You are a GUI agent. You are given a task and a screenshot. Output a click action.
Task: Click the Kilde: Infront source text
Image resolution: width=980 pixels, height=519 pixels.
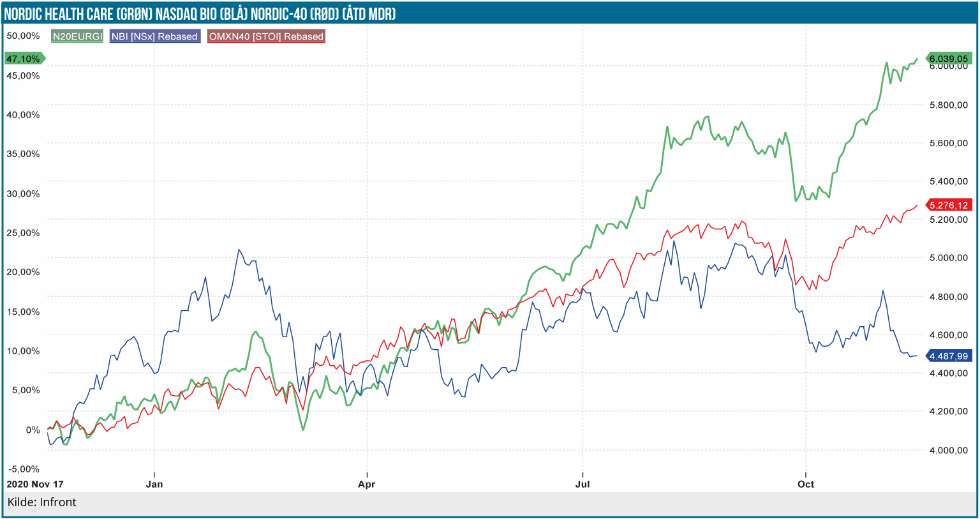point(42,502)
